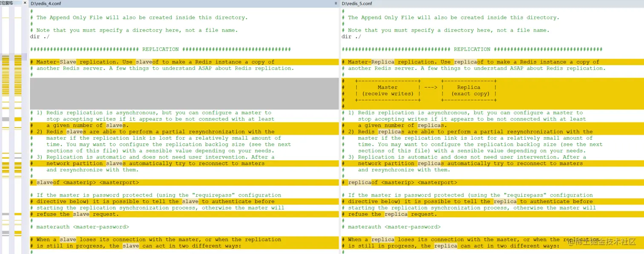This screenshot has height=254, width=644.
Task: Click the 'a given number of replicas.' line
Action: coord(493,125)
